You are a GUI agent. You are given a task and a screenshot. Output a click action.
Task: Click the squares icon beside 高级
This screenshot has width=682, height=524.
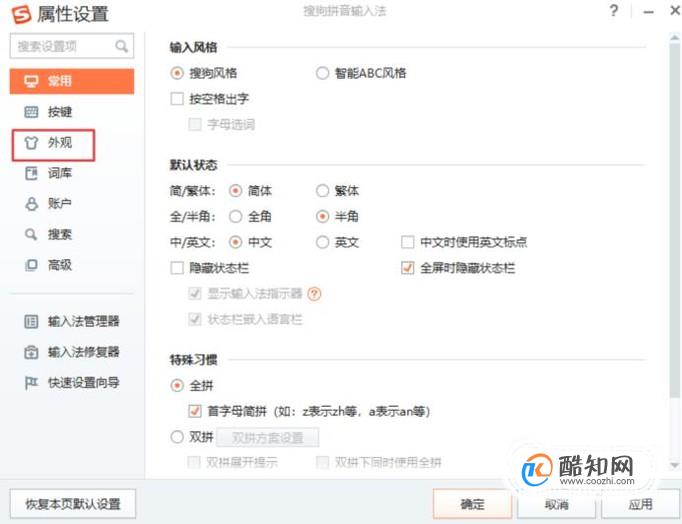31,265
